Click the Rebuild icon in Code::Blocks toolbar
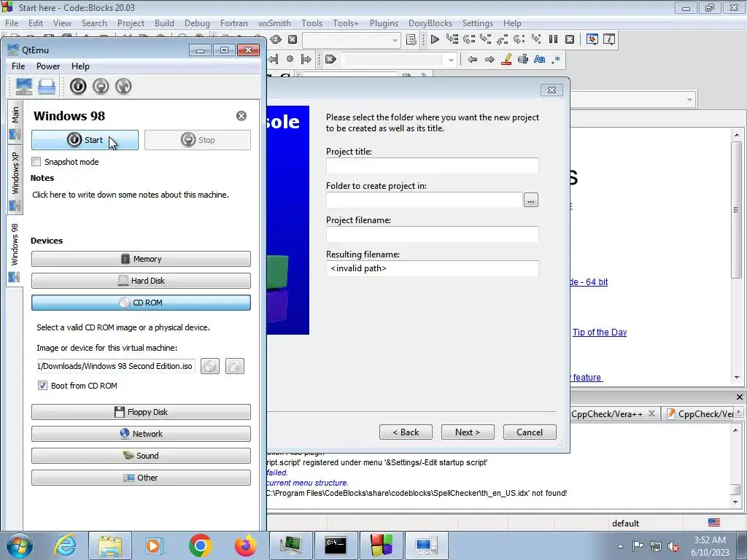 tap(275, 39)
